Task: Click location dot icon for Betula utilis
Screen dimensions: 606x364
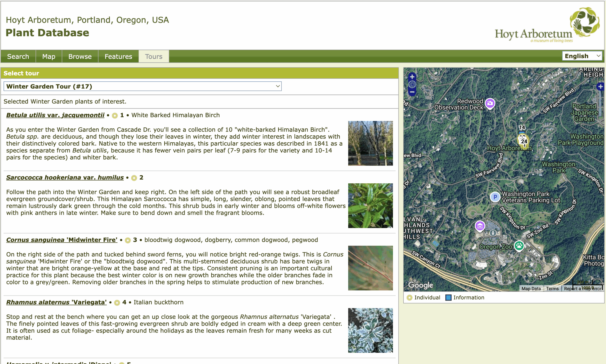Action: coord(115,116)
